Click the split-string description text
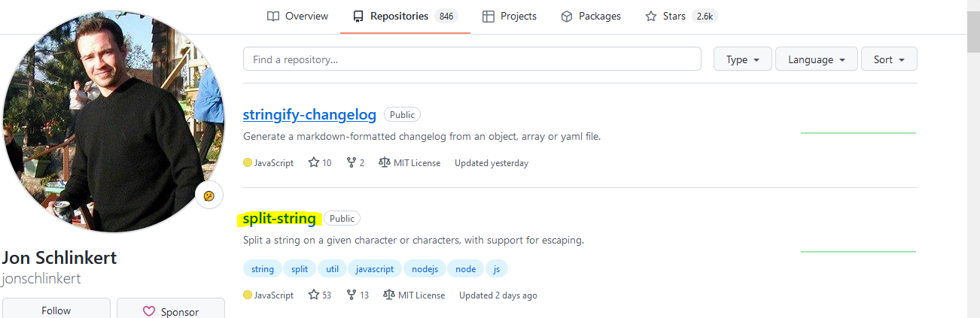Image resolution: width=980 pixels, height=318 pixels. pyautogui.click(x=414, y=241)
